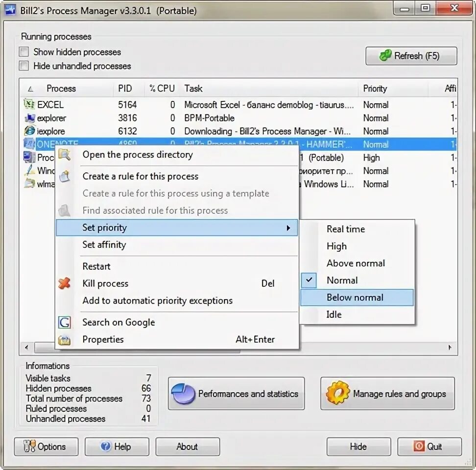The height and width of the screenshot is (470, 476).
Task: Click the pie chart statistics icon
Action: click(x=183, y=394)
